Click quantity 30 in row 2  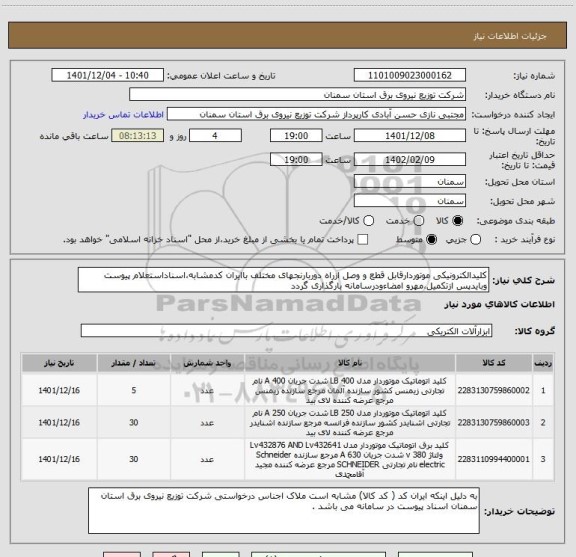134,423
